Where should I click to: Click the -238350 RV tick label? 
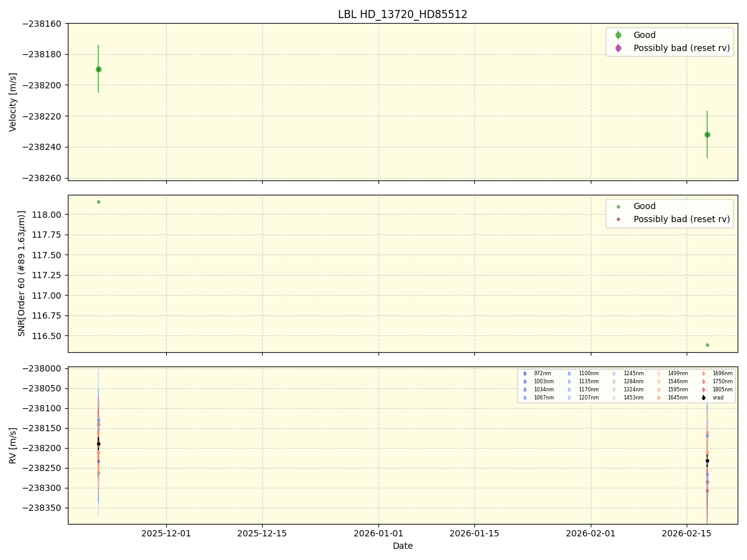click(x=41, y=508)
